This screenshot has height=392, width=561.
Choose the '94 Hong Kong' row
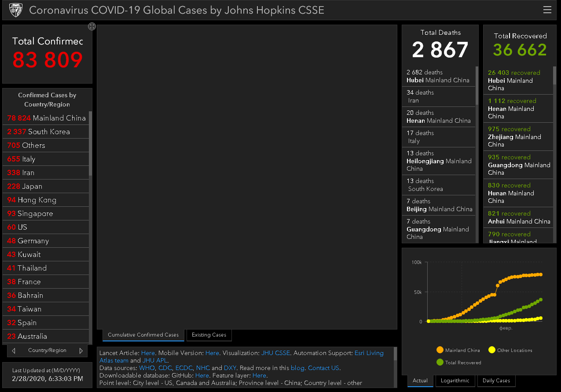tap(46, 200)
